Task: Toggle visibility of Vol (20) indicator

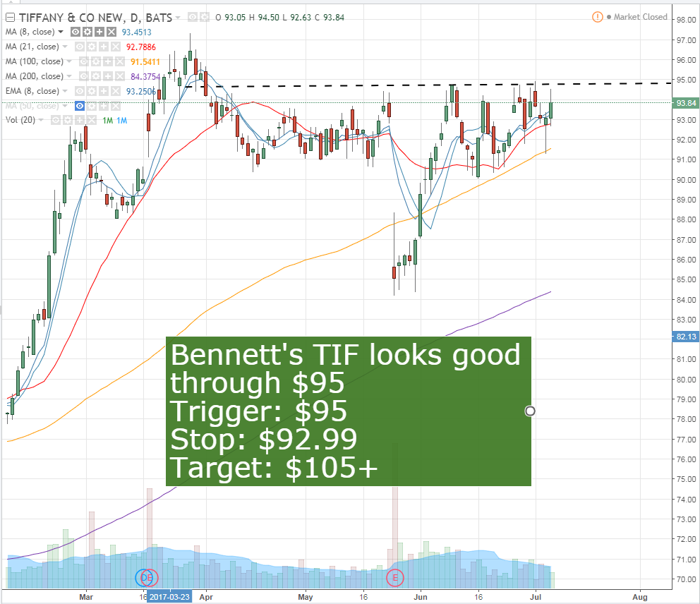Action: [x=55, y=120]
